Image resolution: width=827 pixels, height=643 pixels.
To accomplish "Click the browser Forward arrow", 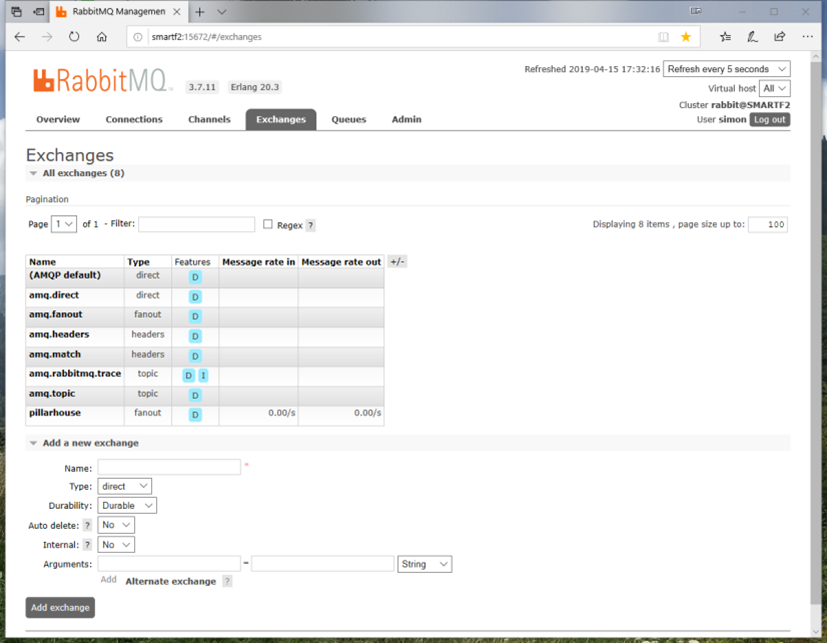I will pyautogui.click(x=47, y=37).
